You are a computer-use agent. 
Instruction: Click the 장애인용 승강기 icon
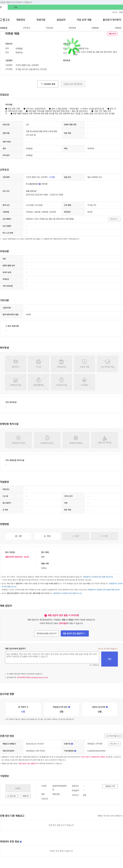(x=47, y=440)
